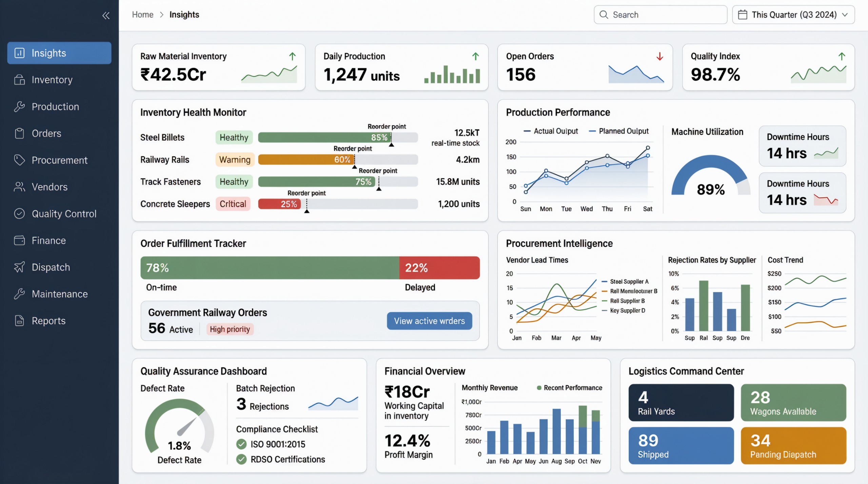Click the chevron beside Q3 2024
This screenshot has height=484, width=868.
(845, 15)
